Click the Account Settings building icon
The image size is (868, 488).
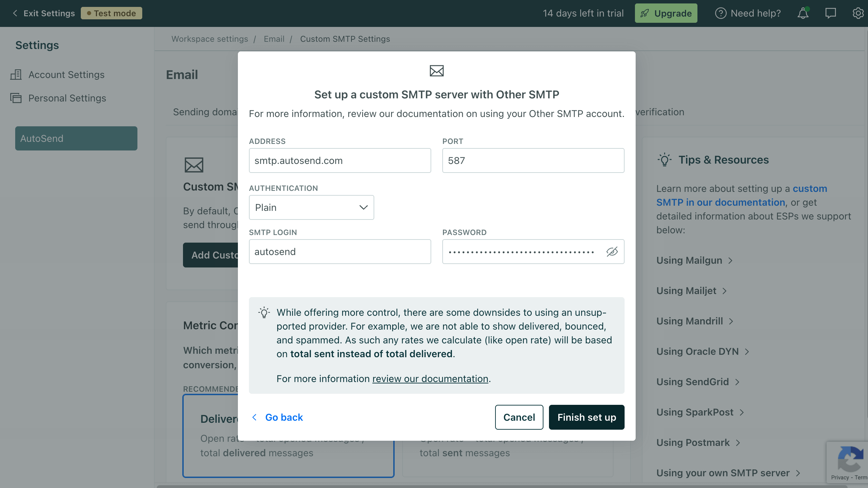click(x=16, y=75)
